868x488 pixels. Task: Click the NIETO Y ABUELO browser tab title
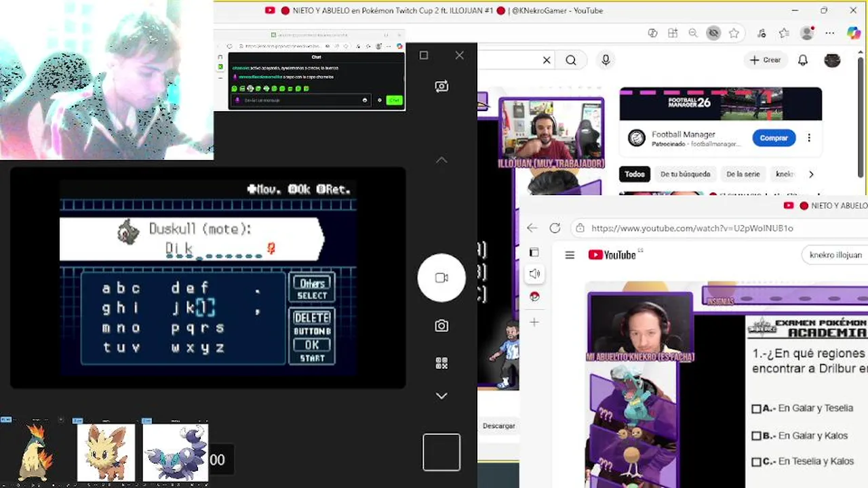point(441,10)
